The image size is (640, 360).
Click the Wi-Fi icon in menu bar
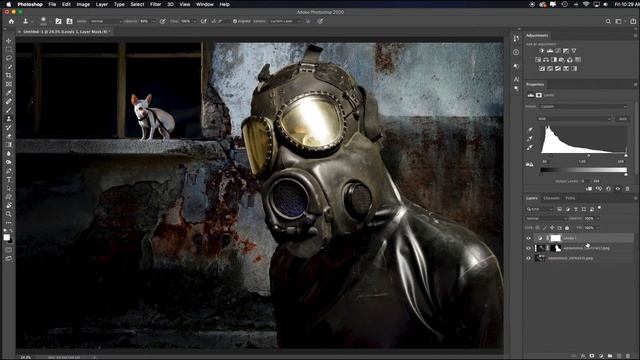(x=586, y=4)
